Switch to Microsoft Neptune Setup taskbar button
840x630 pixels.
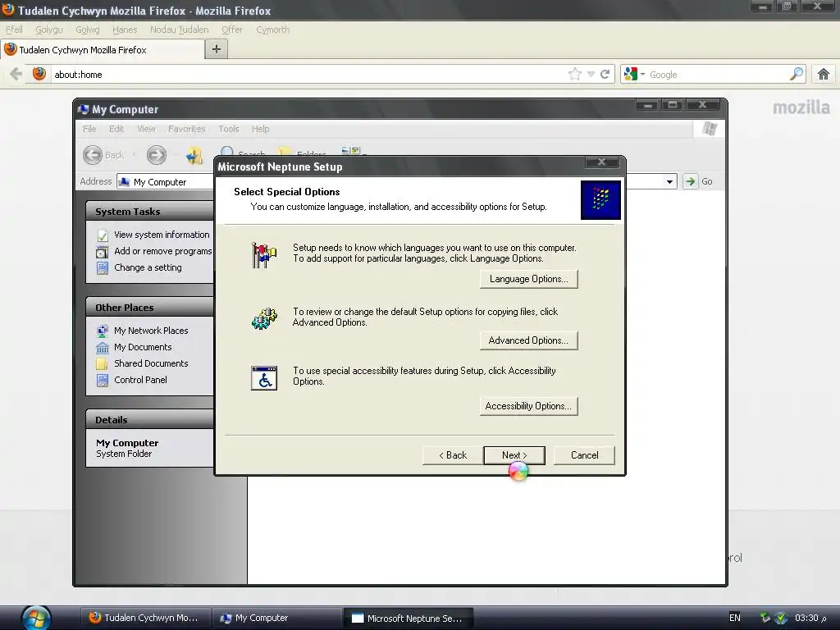(408, 618)
